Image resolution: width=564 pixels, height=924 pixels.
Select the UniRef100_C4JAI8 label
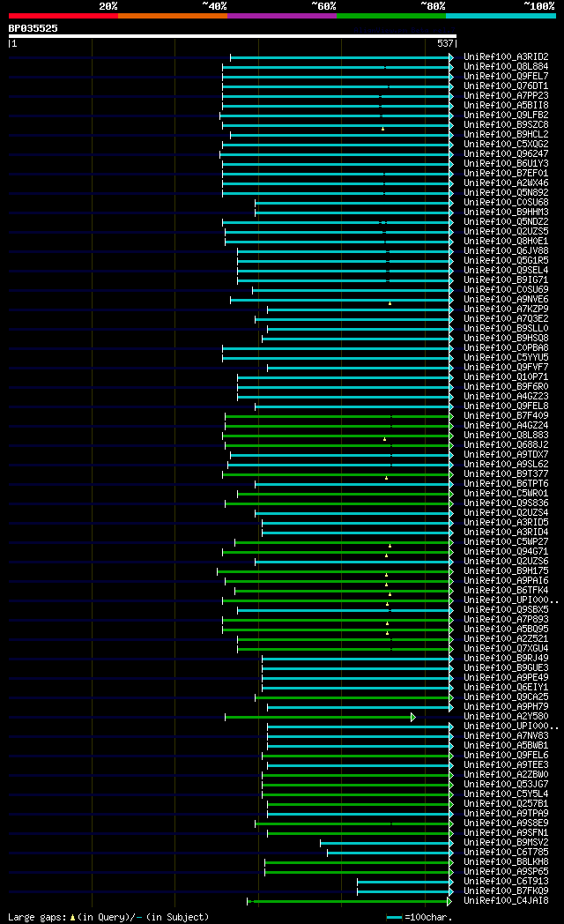(506, 901)
